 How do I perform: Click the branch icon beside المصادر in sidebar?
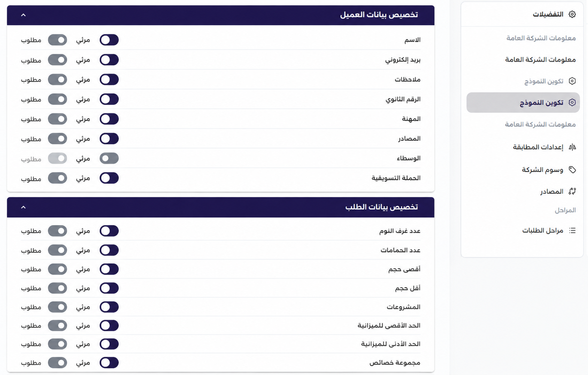point(572,191)
